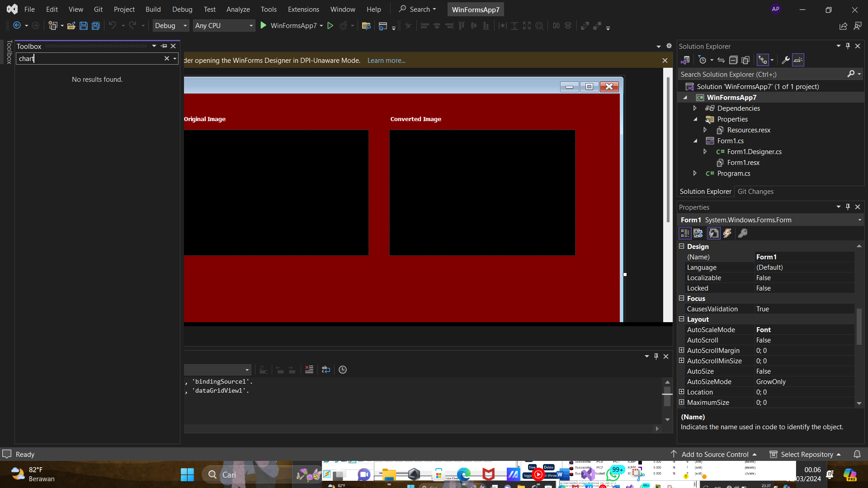Screen dimensions: 868x488
Task: Switch to the Git Changes tab
Action: pos(756,191)
